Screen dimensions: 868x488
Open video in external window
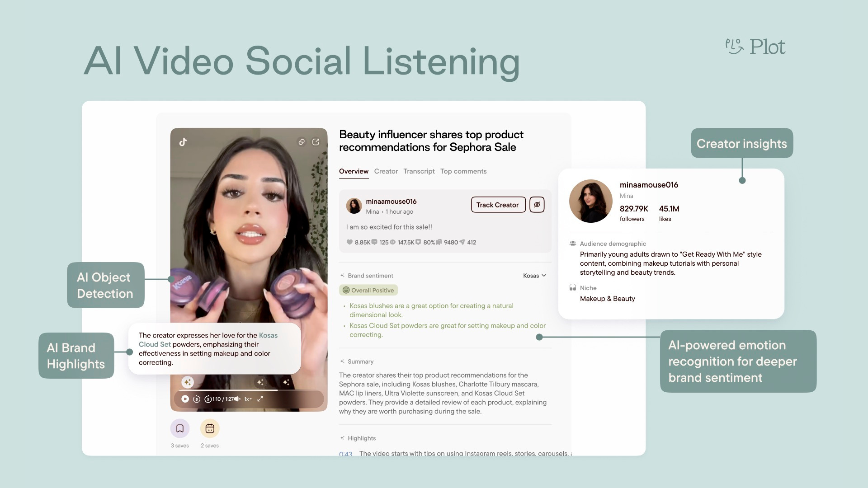click(x=316, y=142)
